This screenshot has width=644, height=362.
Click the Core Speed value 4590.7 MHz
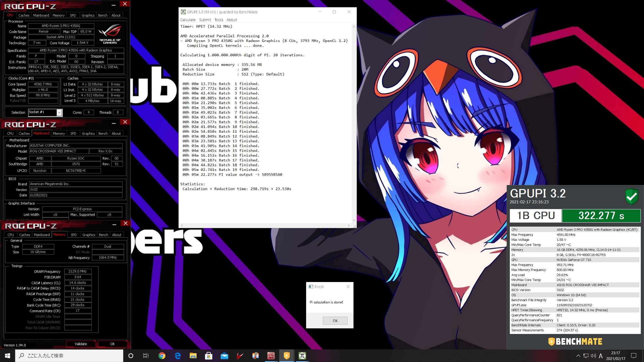(x=43, y=84)
